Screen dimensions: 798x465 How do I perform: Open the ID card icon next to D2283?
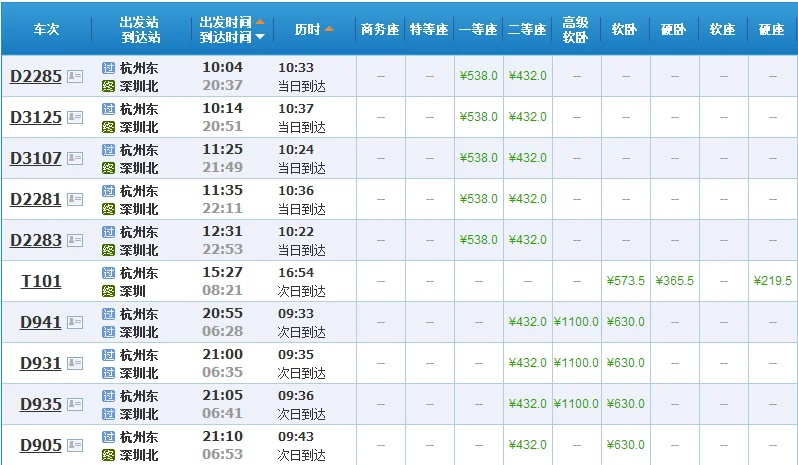(x=75, y=240)
